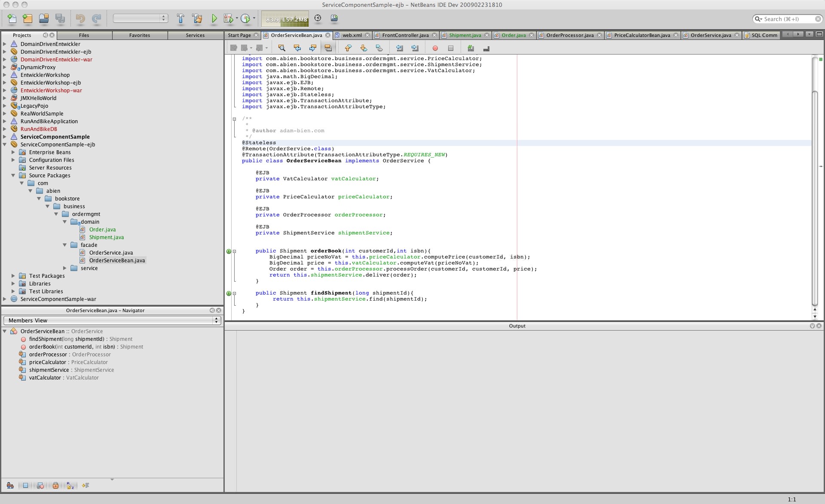
Task: Collapse the Source Packages node
Action: click(13, 175)
